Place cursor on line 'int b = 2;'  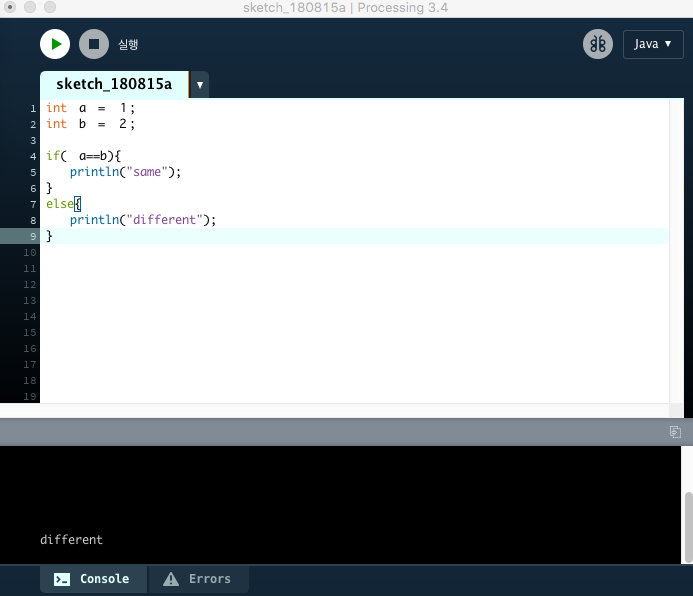(91, 124)
